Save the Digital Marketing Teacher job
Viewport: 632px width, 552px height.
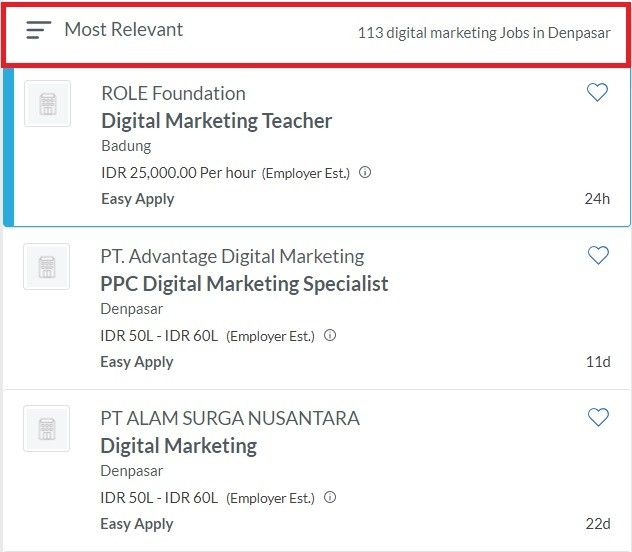tap(597, 92)
